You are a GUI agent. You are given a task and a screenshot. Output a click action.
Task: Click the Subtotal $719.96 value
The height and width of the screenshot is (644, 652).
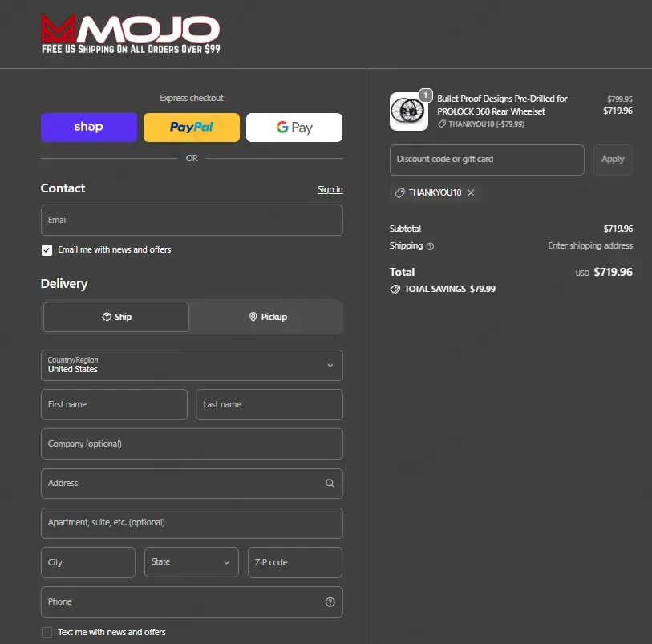tap(618, 229)
